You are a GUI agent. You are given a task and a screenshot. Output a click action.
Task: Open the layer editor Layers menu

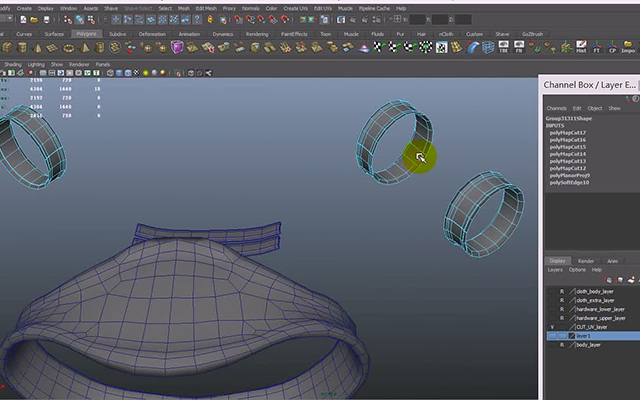555,270
